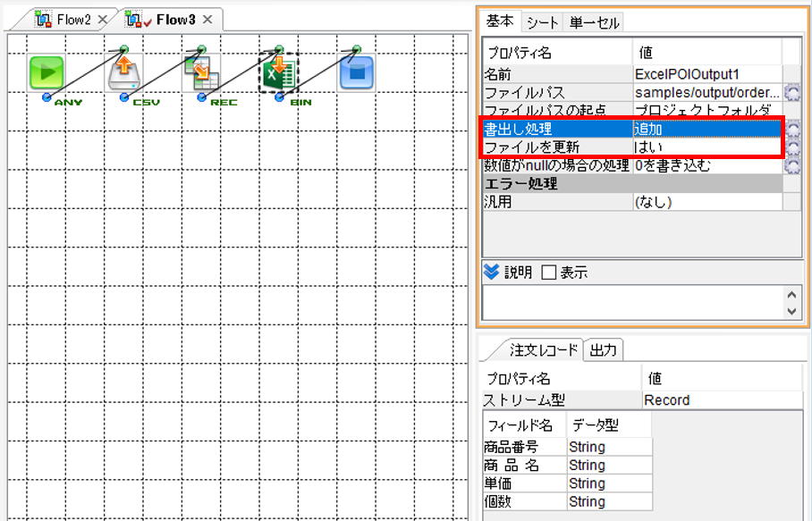Open the 出力 tab

(x=604, y=349)
